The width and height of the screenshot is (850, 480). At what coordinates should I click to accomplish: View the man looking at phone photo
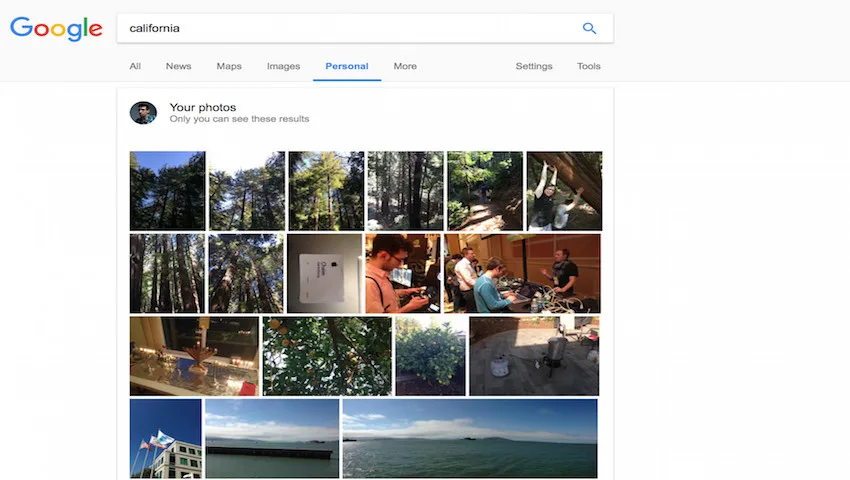pyautogui.click(x=403, y=273)
